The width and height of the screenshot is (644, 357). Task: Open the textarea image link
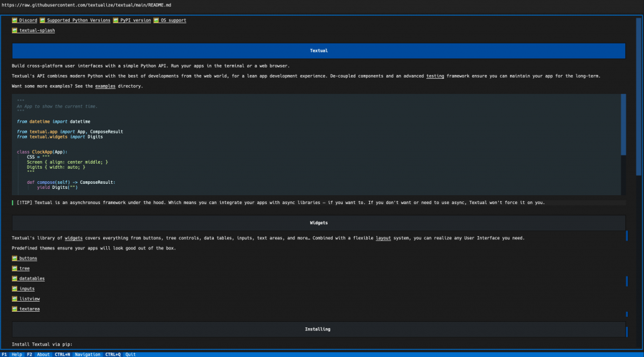[30, 309]
